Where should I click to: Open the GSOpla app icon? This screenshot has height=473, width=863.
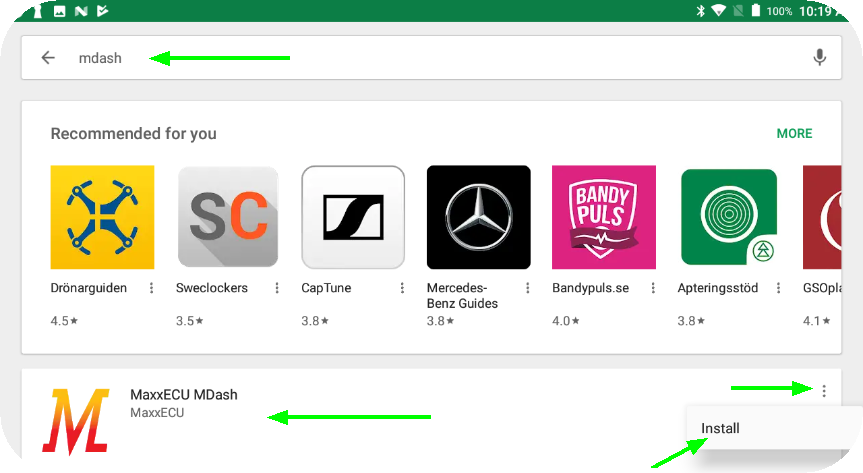(822, 217)
